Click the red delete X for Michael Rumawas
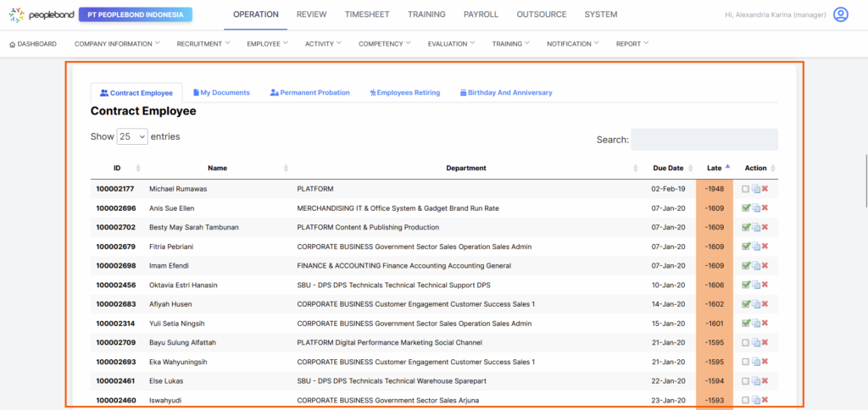868x410 pixels. 765,189
